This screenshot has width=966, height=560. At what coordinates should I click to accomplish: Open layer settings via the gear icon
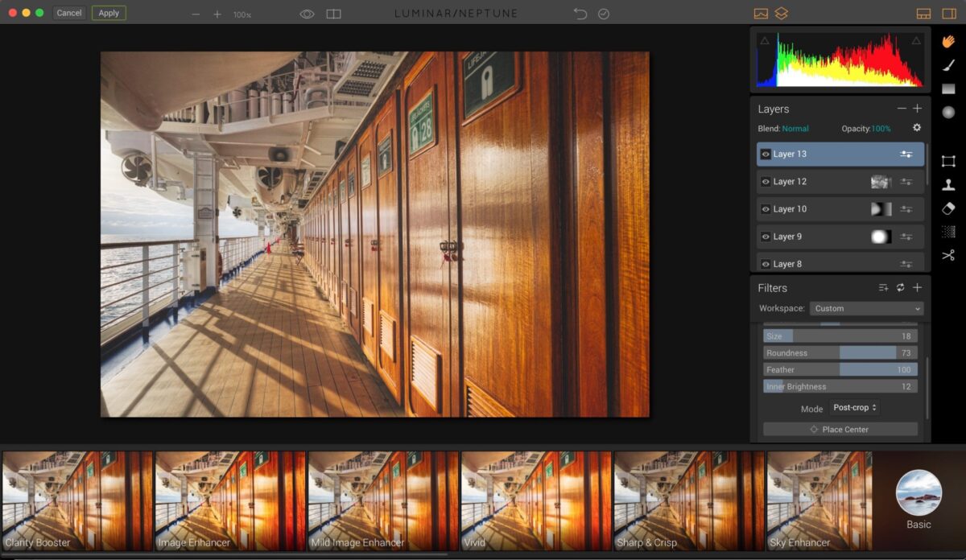pos(915,127)
